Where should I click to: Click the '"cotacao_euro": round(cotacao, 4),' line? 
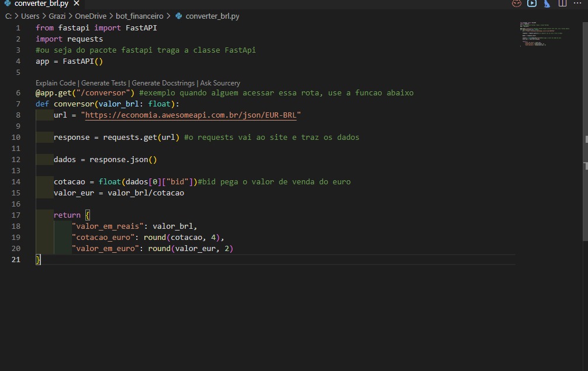[x=148, y=238]
